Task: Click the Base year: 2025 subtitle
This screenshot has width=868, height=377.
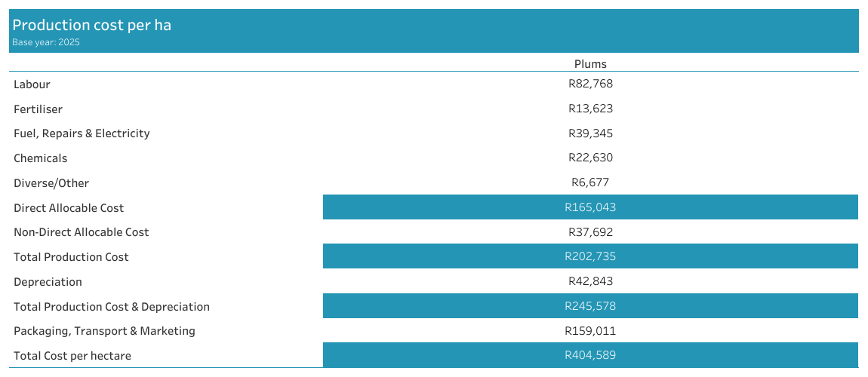Action: (46, 43)
